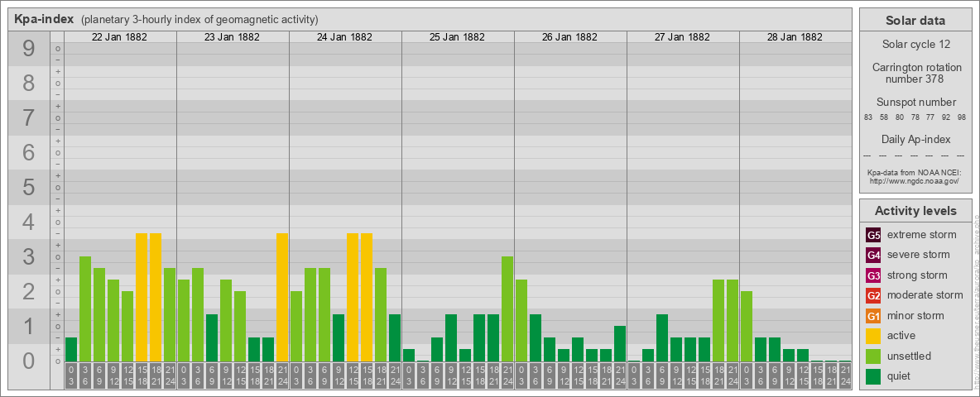Screen dimensions: 980x397
Task: Select the dark green 'quiet' legend swatch
Action: 873,376
